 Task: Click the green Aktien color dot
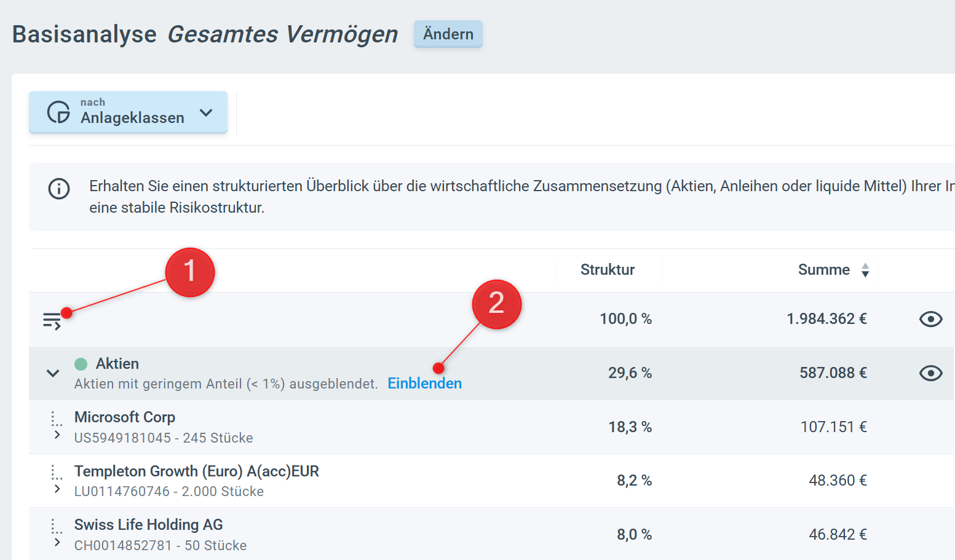click(81, 364)
